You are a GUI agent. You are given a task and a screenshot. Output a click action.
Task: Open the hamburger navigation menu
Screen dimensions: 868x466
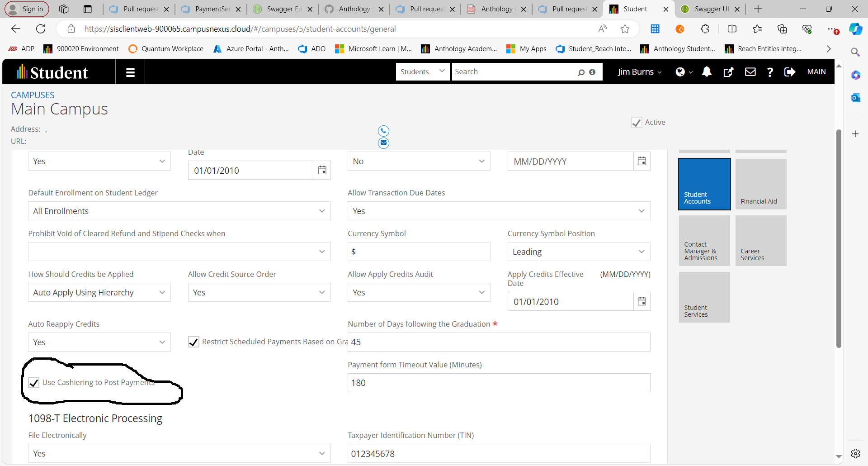click(x=130, y=72)
